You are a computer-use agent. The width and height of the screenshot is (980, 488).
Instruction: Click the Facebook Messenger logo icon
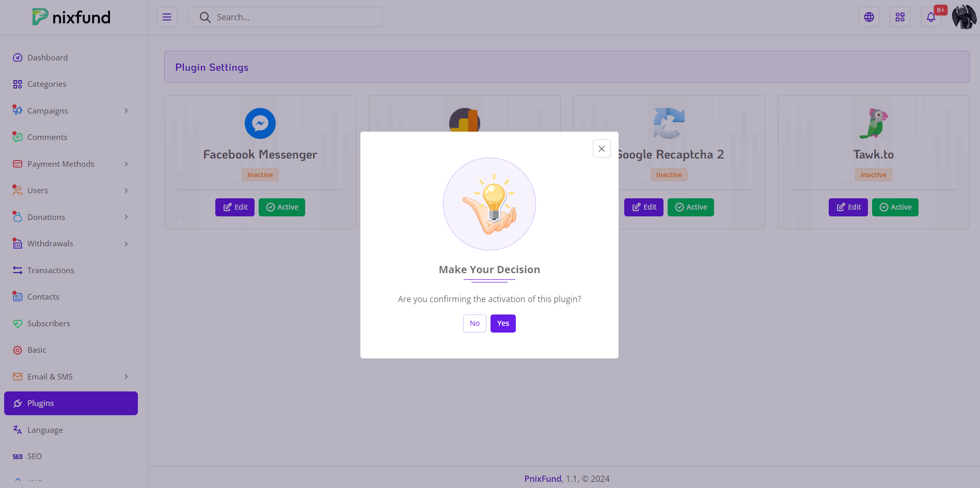point(260,123)
